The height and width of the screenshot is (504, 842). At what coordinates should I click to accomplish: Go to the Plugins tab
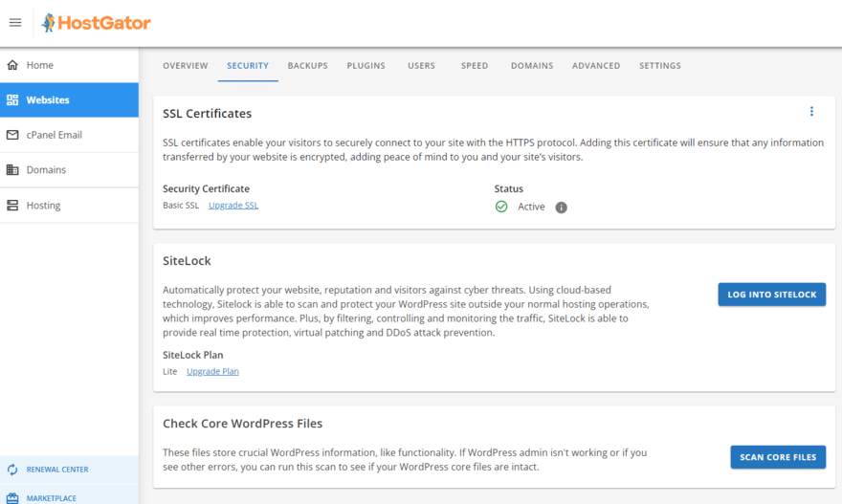(x=366, y=65)
